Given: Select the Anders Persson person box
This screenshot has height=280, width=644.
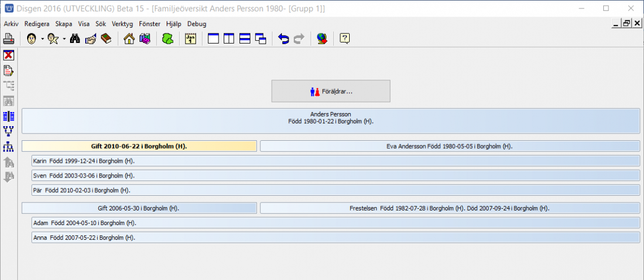Looking at the screenshot, I should coord(330,121).
